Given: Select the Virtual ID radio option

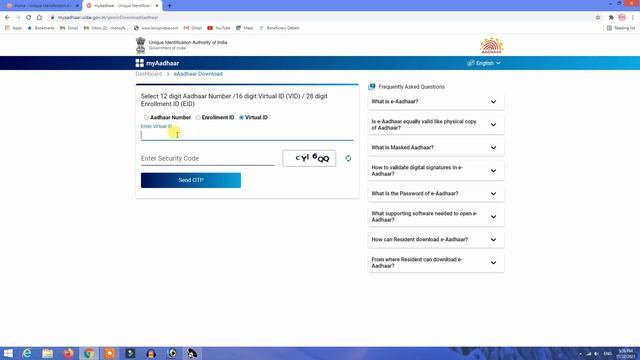Looking at the screenshot, I should click(x=241, y=118).
